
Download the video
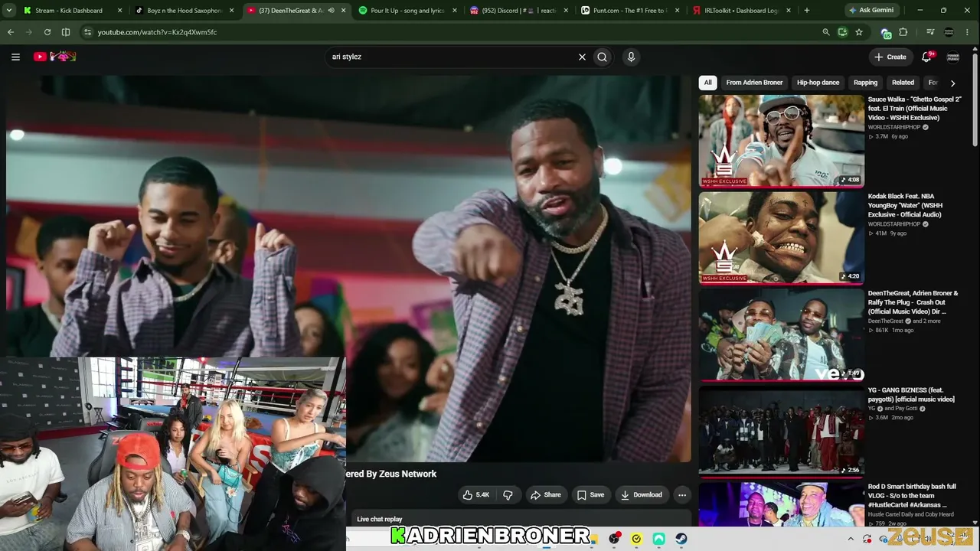[642, 495]
